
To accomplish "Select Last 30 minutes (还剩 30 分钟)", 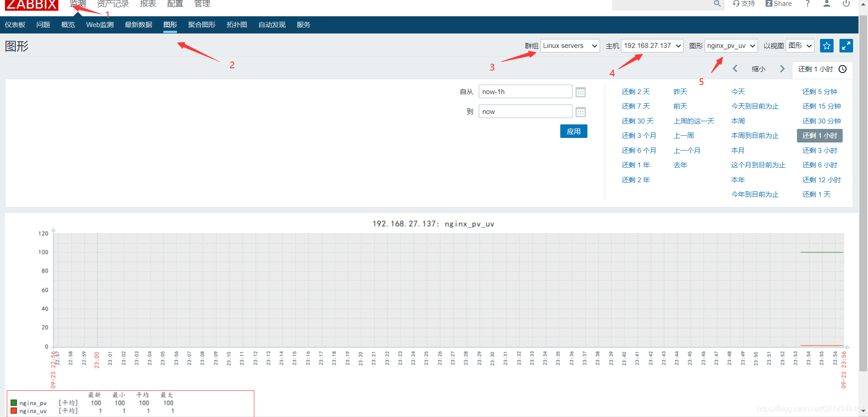I will (821, 121).
